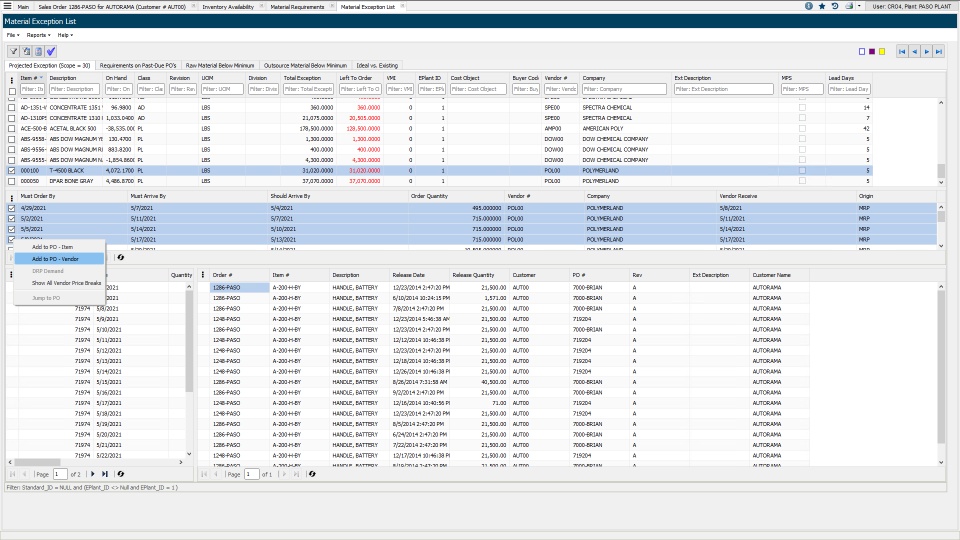Open dropdown arrow next to print icon

tap(859, 6)
